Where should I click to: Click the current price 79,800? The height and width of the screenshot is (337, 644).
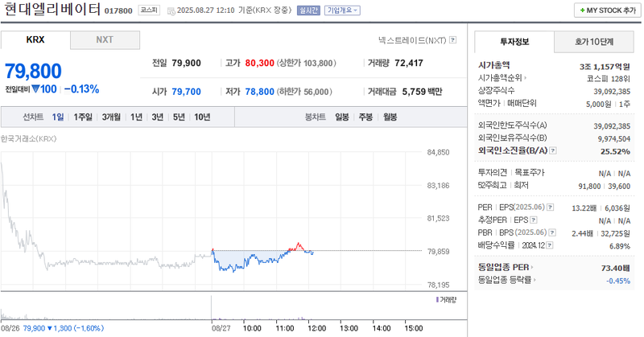[x=33, y=71]
